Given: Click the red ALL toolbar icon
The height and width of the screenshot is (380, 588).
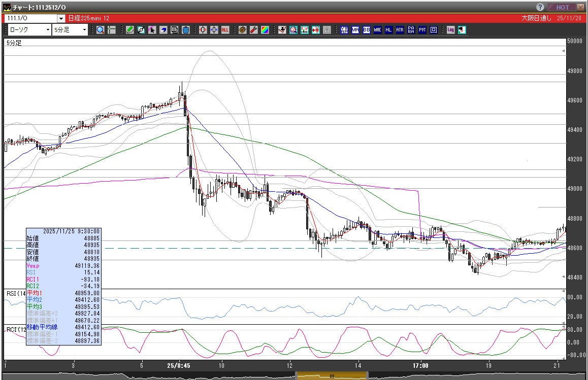Looking at the screenshot, I should click(x=225, y=30).
